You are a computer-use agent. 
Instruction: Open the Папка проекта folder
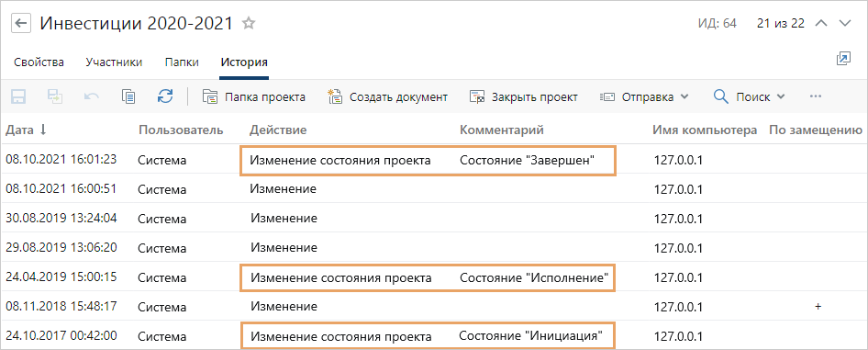(x=253, y=96)
